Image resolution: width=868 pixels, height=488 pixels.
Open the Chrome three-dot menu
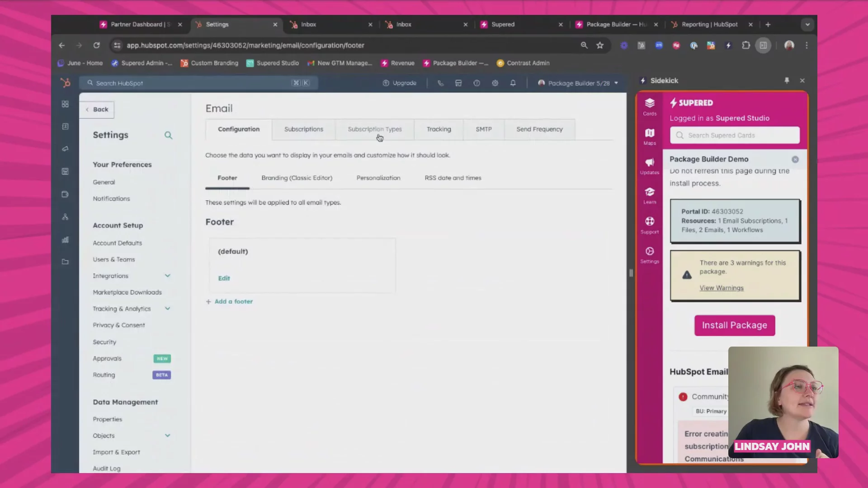tap(807, 45)
